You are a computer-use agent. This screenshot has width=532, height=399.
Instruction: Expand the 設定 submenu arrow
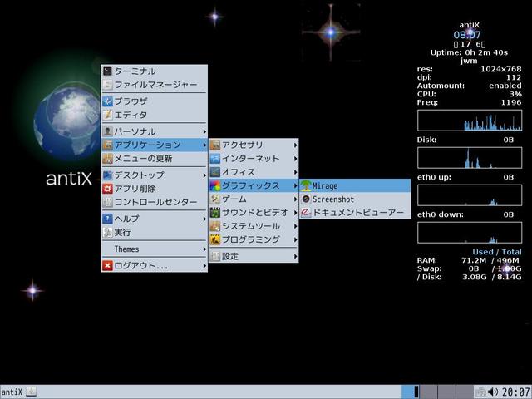coord(296,257)
